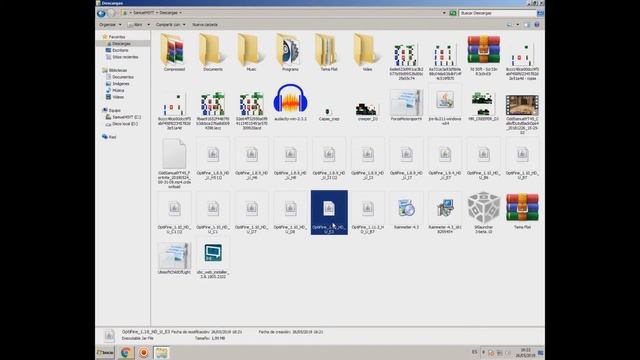
Task: Select the jre-8u211-windows-x64 Java installer
Action: pos(444,105)
